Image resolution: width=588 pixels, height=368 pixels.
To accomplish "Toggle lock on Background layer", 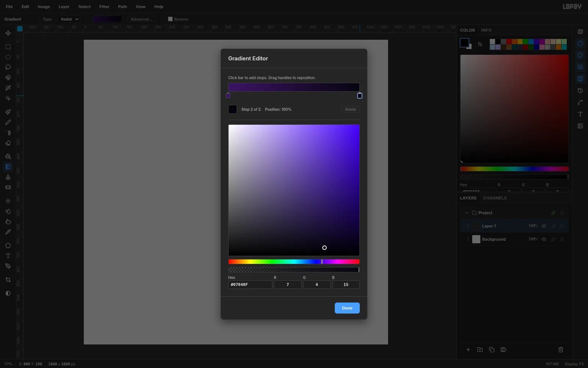I will [562, 239].
